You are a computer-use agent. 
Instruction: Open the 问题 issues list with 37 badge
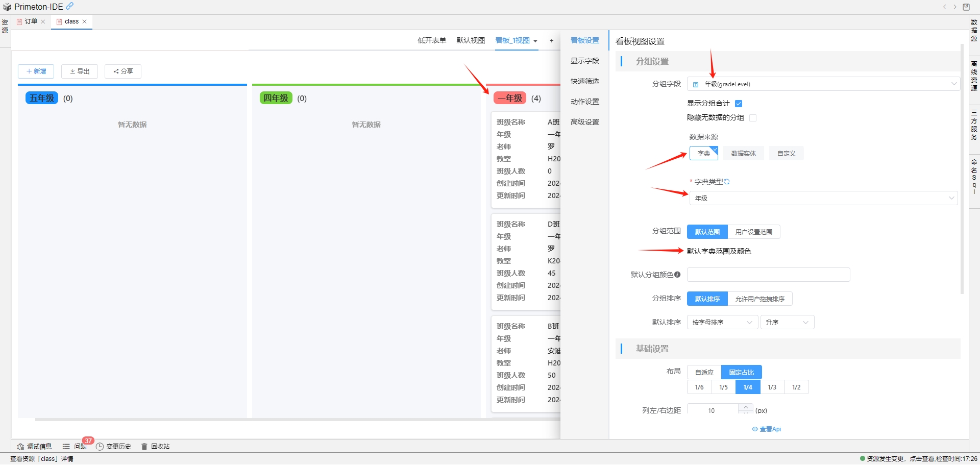[x=75, y=447]
